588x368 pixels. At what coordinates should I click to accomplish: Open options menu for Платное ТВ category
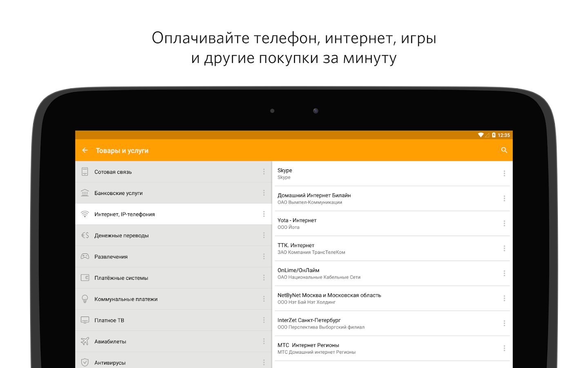(264, 320)
